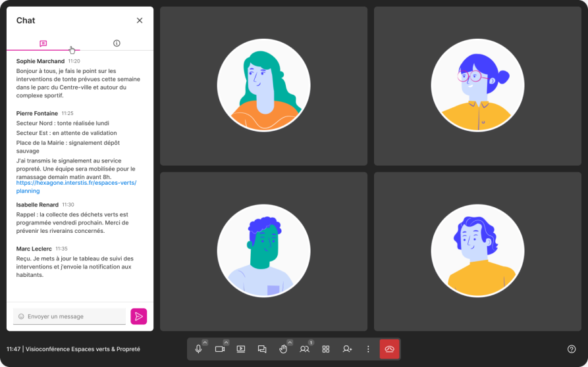Start screen sharing
This screenshot has height=367, width=588.
point(241,349)
